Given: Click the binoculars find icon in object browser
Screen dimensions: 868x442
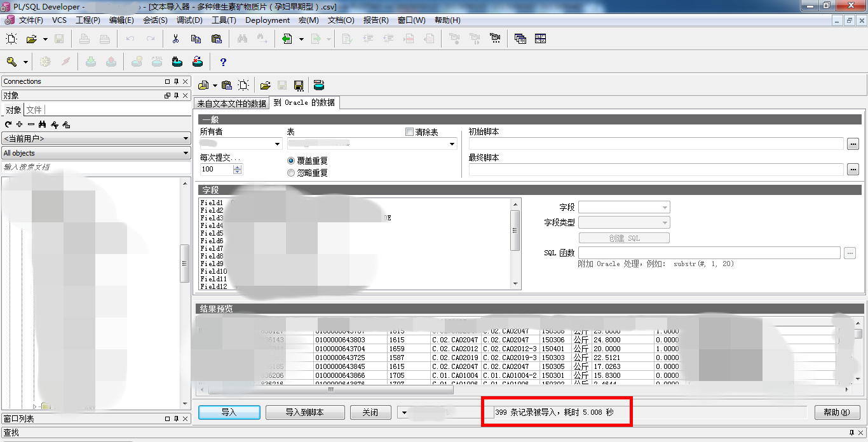Looking at the screenshot, I should coord(43,124).
